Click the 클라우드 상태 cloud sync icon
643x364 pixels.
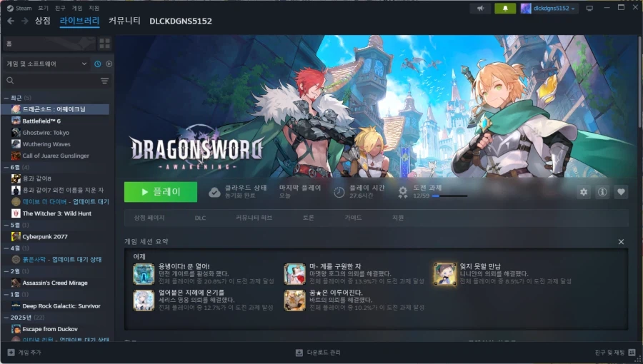(x=214, y=192)
